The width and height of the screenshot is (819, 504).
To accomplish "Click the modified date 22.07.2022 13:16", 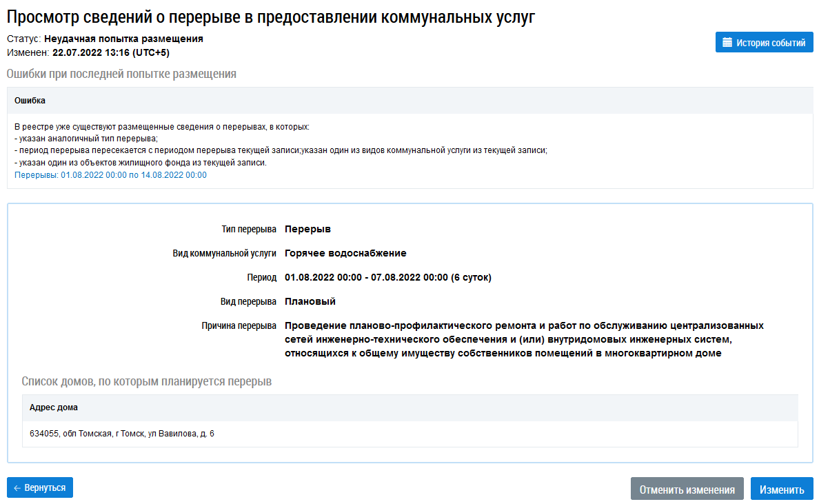I will tap(110, 52).
